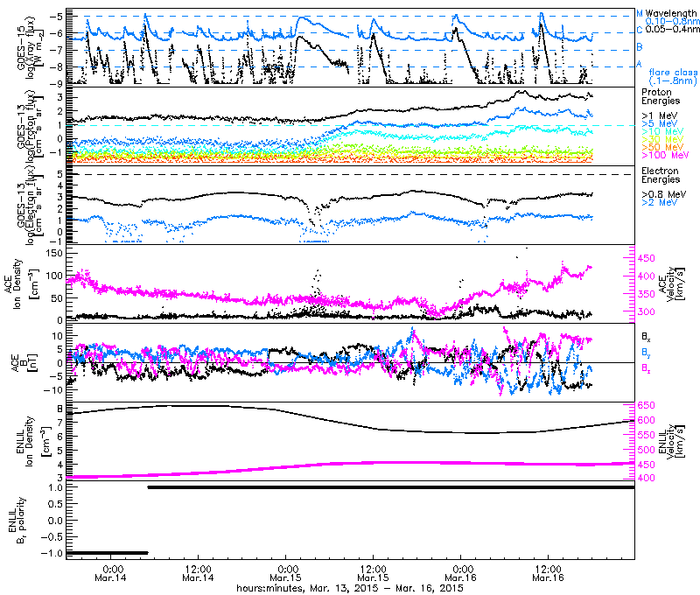Viewport: 700px width, 595px height.
Task: Click the '12:00 Mar.15' time axis tick label
Action: click(374, 574)
